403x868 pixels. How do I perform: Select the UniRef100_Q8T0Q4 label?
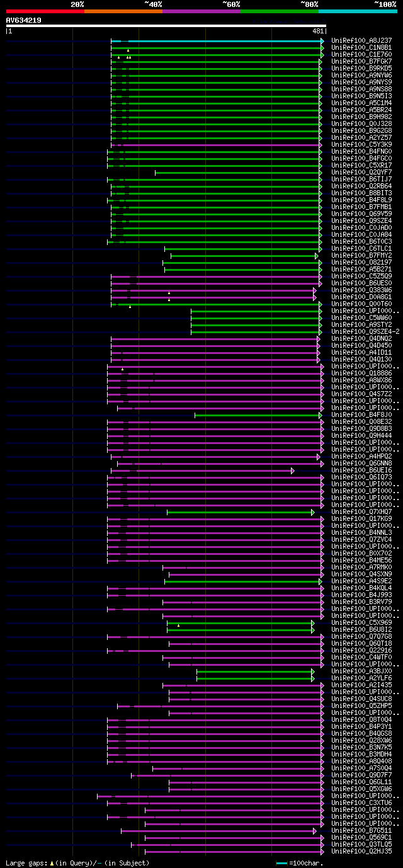click(x=361, y=719)
